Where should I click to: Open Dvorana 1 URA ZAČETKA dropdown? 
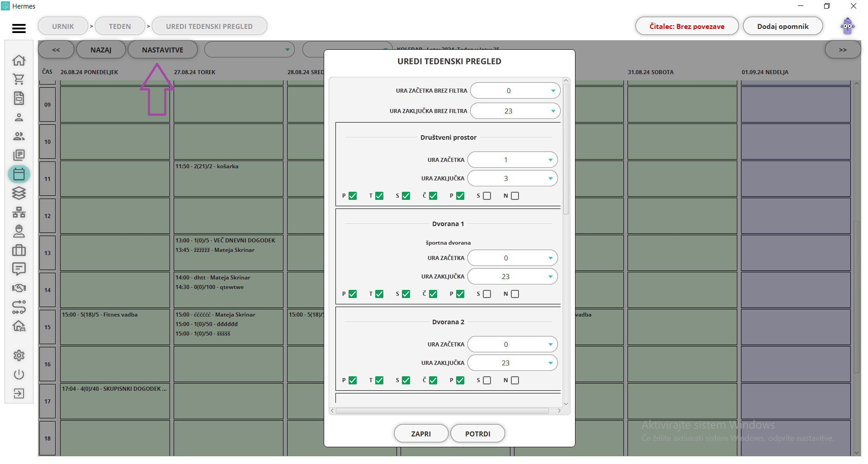click(513, 258)
